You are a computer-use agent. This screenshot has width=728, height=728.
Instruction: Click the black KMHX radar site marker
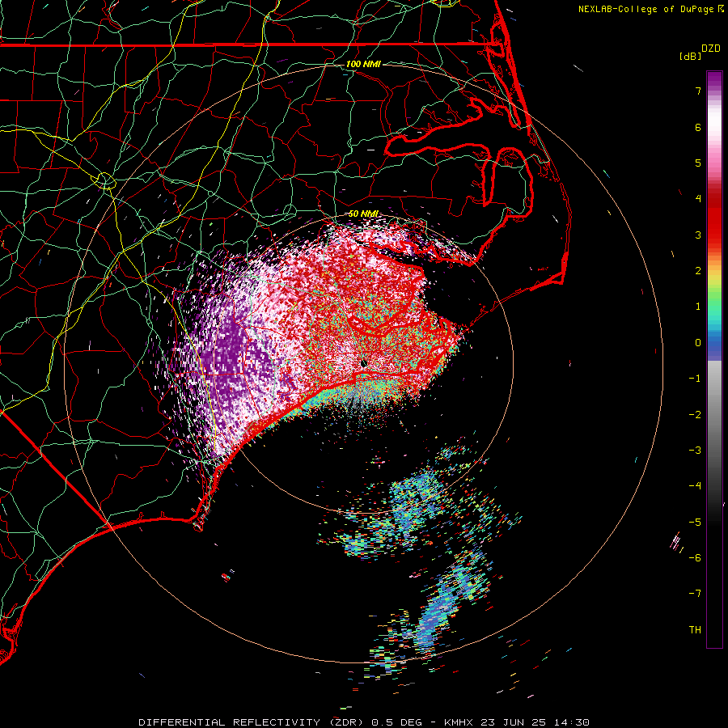(363, 364)
